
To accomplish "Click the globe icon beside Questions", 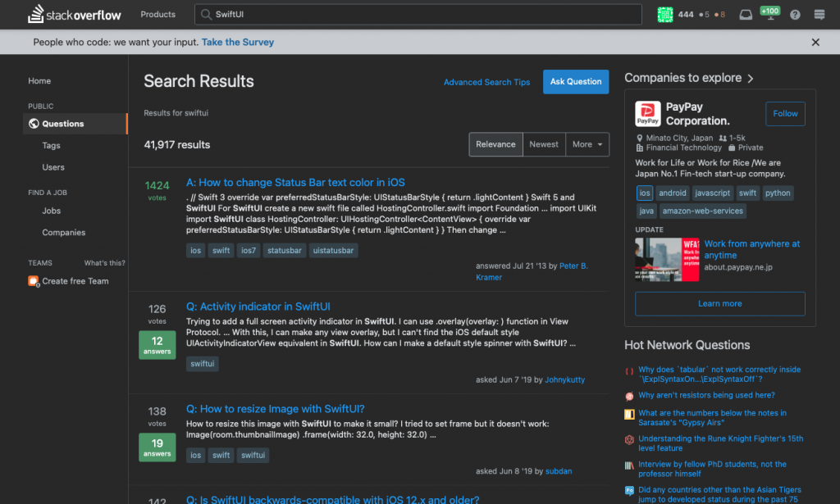I will [34, 124].
